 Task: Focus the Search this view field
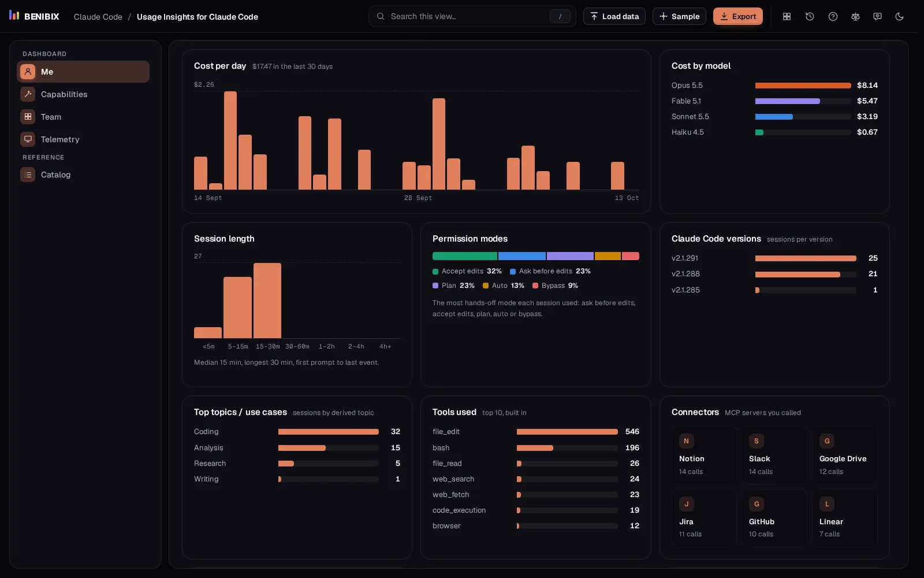[x=472, y=16]
